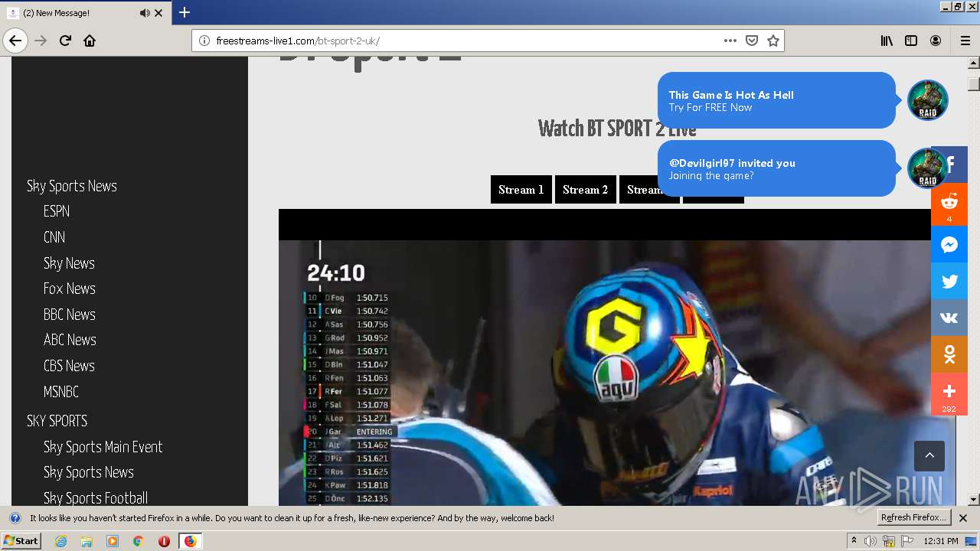Launch Internet Explorer from taskbar
This screenshot has height=551, width=980.
(61, 541)
